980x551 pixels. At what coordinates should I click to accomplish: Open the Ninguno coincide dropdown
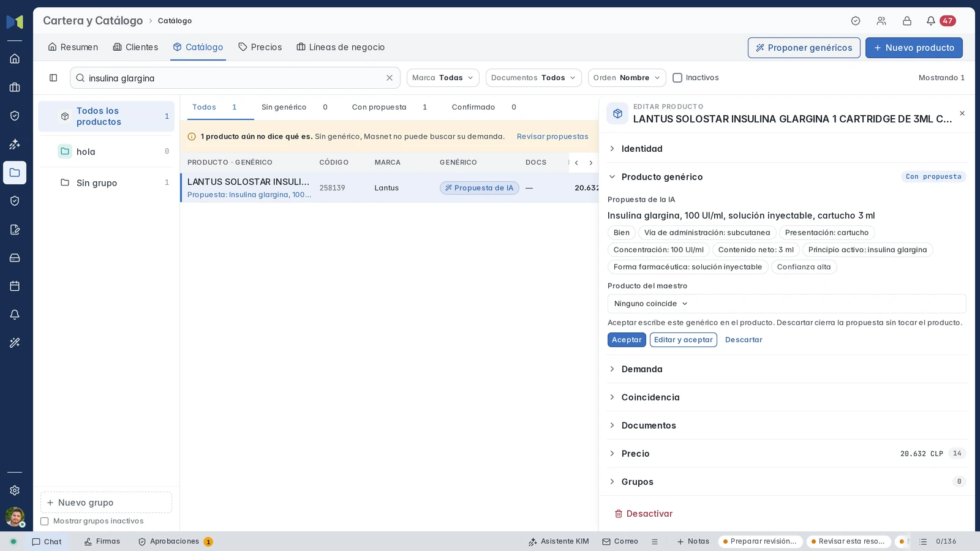click(786, 304)
